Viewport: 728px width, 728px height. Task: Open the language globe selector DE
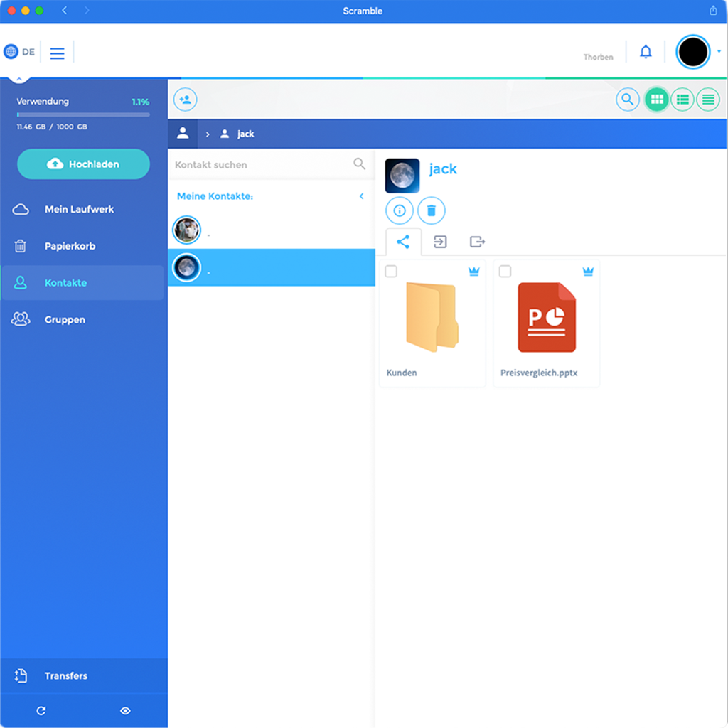click(x=19, y=51)
